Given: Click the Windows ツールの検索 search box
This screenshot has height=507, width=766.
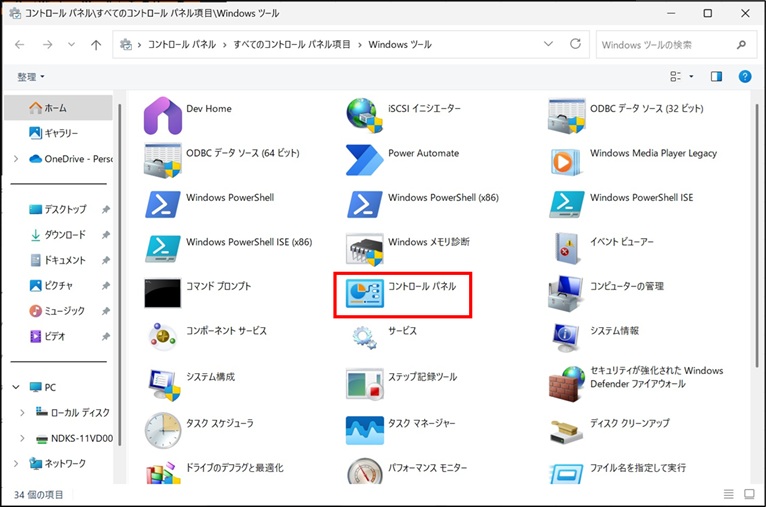Looking at the screenshot, I should (x=665, y=45).
